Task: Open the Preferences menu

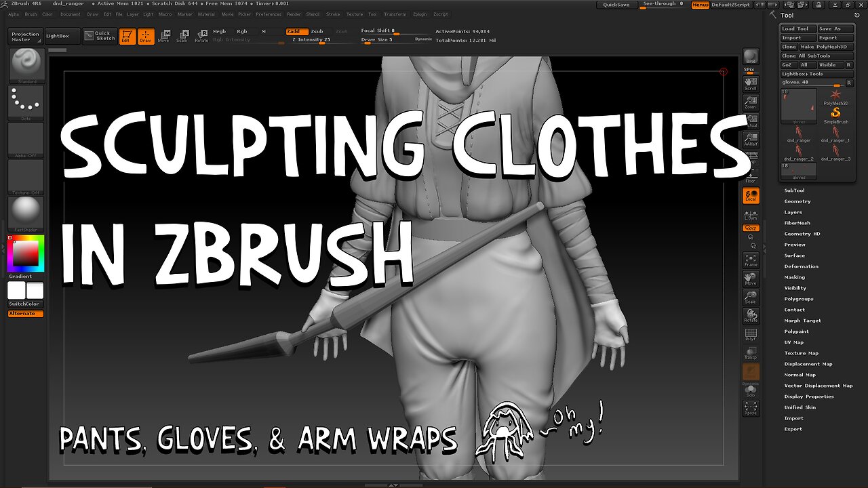Action: coord(269,14)
